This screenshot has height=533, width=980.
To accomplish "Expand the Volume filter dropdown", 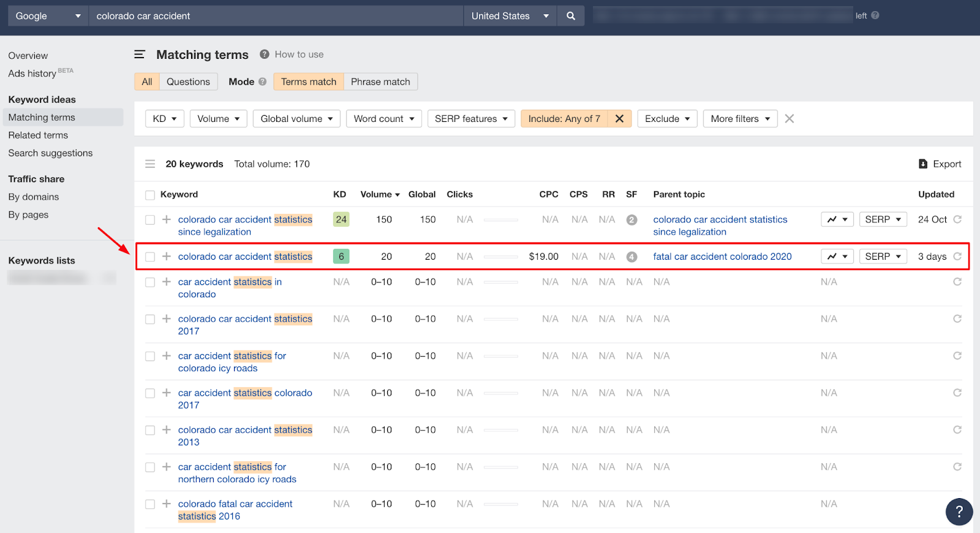I will point(219,119).
